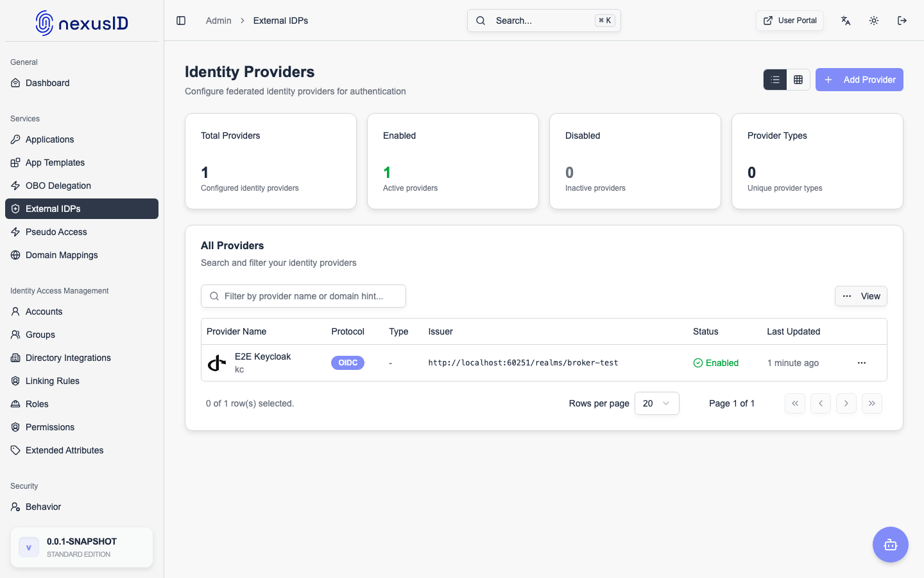Open App Templates in sidebar
This screenshot has width=924, height=578.
[x=81, y=162]
